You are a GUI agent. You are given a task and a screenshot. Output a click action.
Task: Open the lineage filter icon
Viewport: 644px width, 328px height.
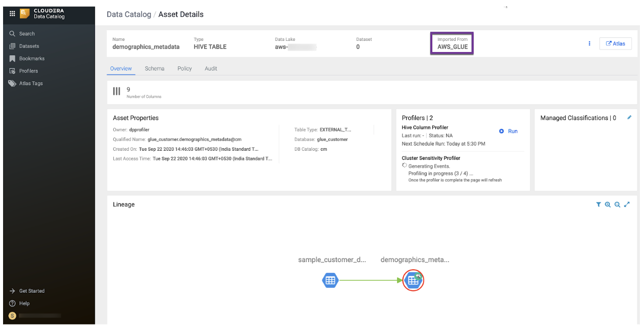pos(598,204)
